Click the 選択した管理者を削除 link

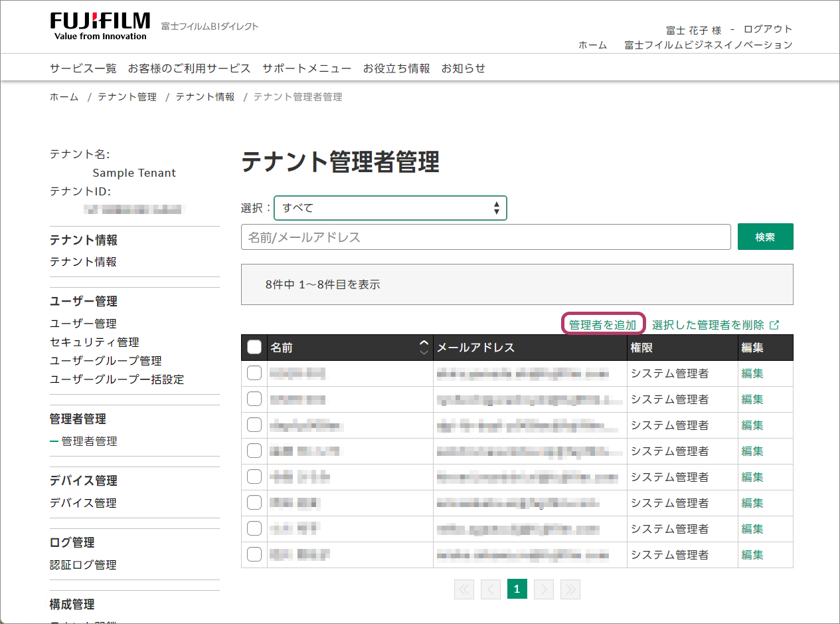click(708, 325)
